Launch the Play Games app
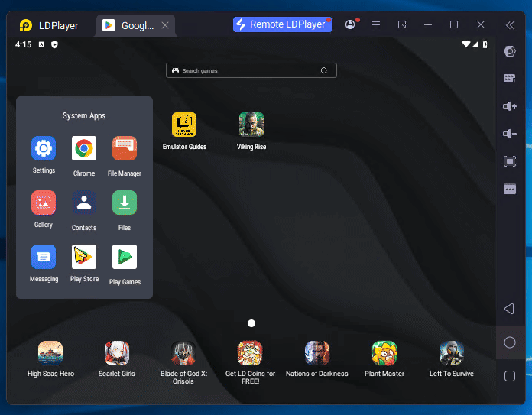Image resolution: width=532 pixels, height=415 pixels. (125, 257)
